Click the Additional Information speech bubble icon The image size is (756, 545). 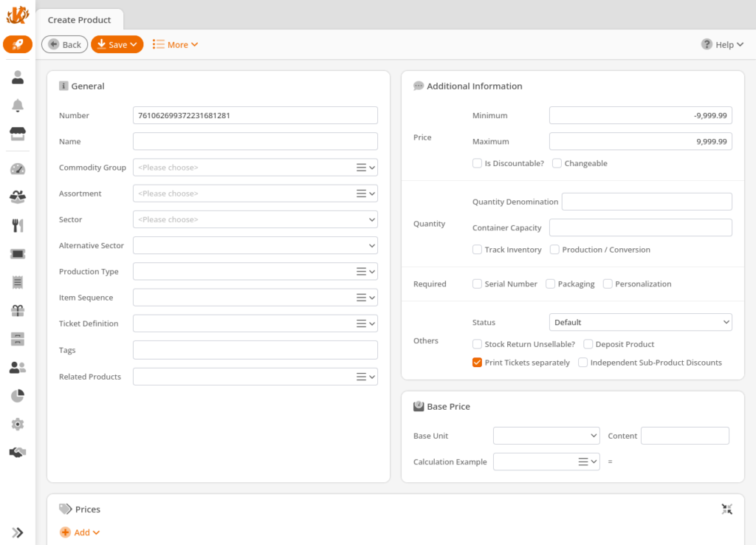pos(419,86)
